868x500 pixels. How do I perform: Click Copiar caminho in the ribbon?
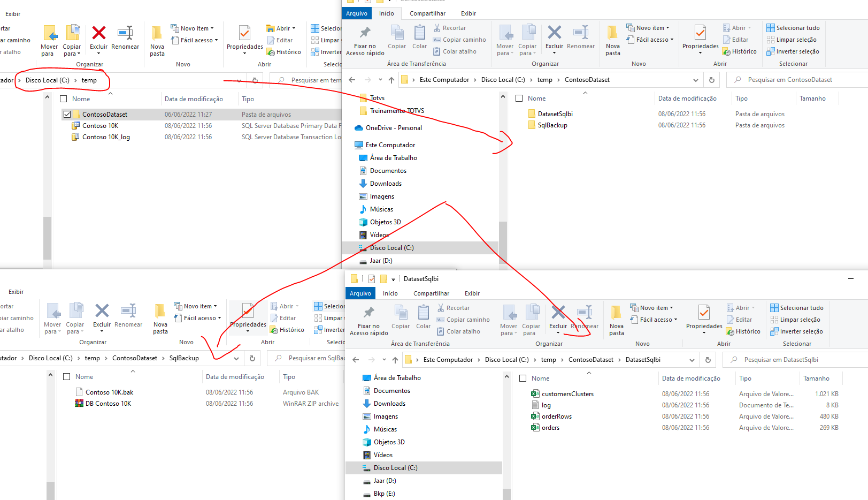pos(461,39)
